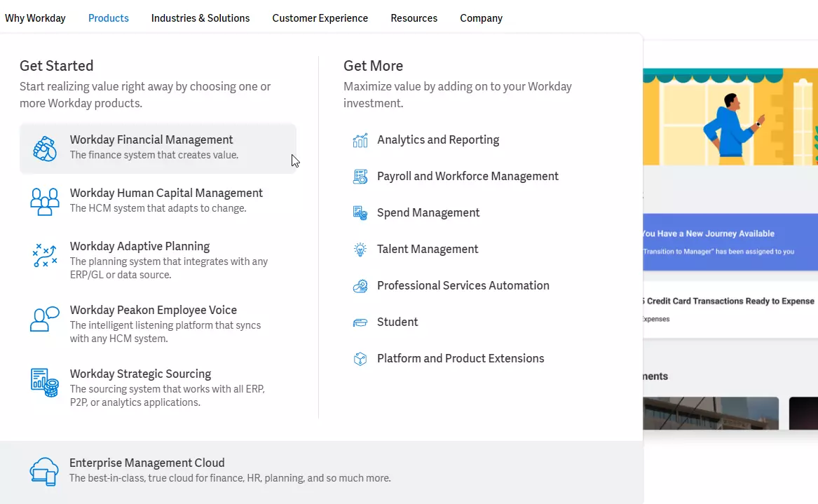Click the Get More heading
818x504 pixels.
(x=374, y=66)
